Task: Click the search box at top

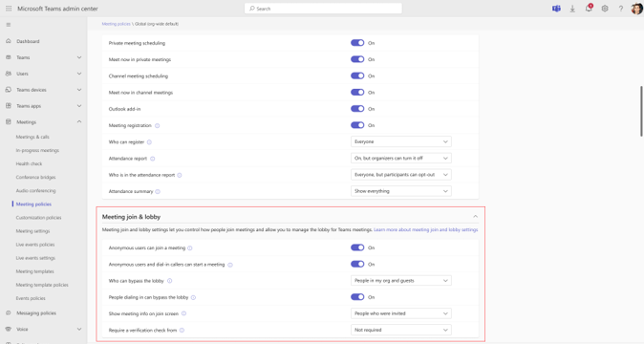Action: click(323, 9)
